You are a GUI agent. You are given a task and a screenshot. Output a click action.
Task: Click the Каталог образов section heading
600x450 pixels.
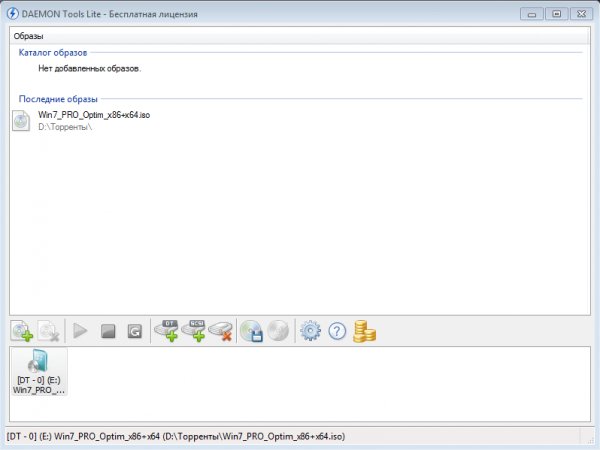click(53, 53)
